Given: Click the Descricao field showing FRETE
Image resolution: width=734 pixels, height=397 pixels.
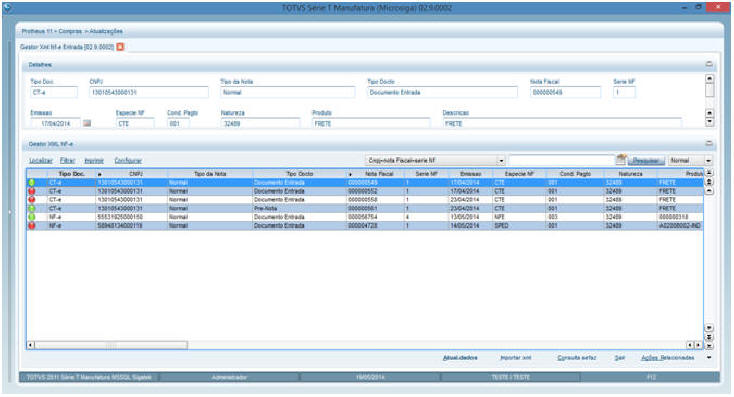Looking at the screenshot, I should tap(562, 124).
